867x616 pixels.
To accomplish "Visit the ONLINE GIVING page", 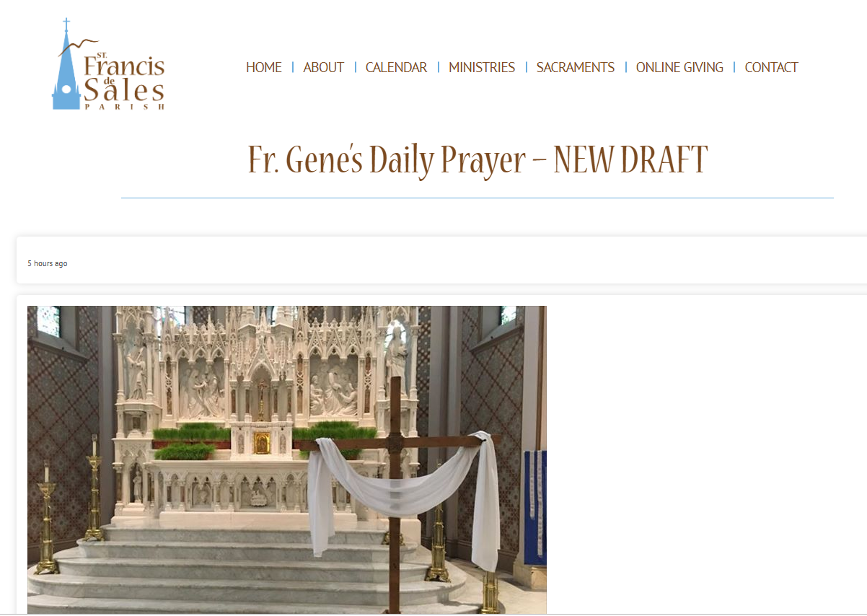I will click(679, 67).
